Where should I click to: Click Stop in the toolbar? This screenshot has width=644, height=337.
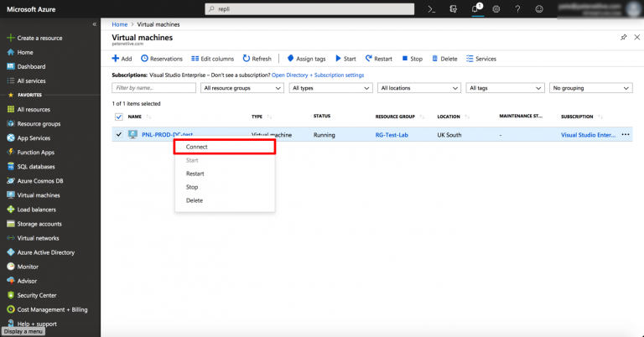coord(413,59)
